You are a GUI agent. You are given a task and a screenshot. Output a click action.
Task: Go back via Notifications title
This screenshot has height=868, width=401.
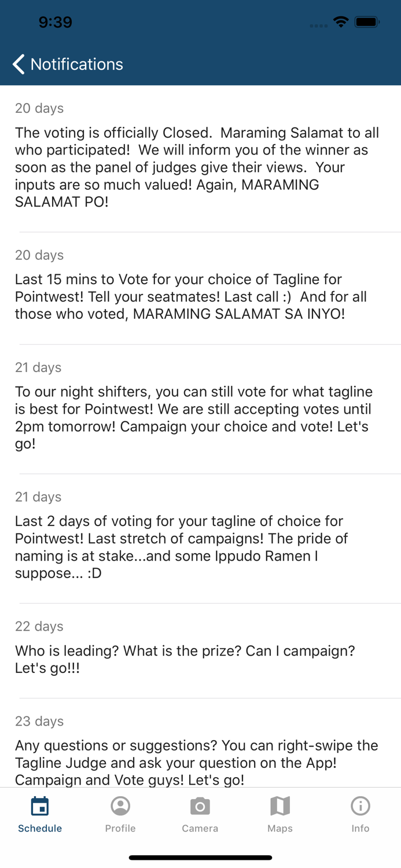tap(77, 64)
